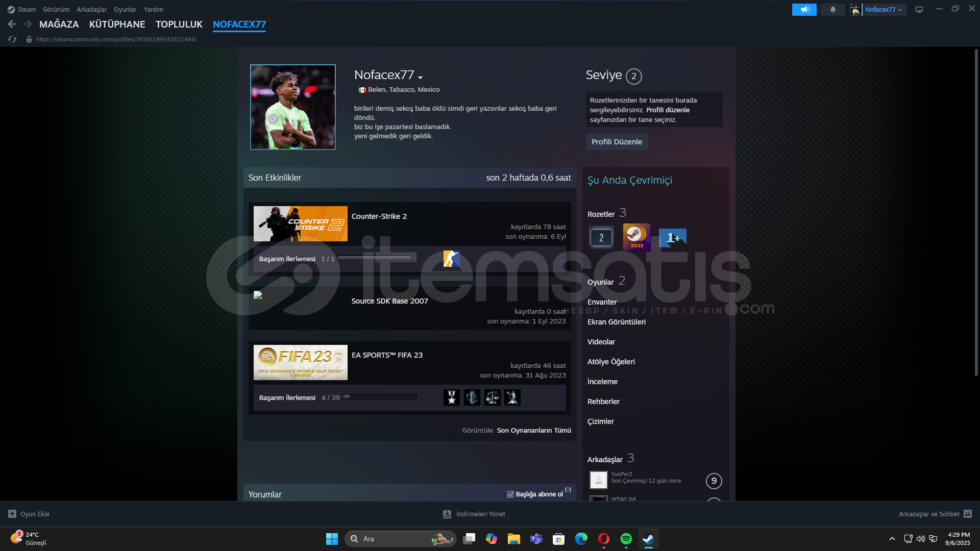The height and width of the screenshot is (551, 980).
Task: Click the level circle showing 2
Action: 633,76
